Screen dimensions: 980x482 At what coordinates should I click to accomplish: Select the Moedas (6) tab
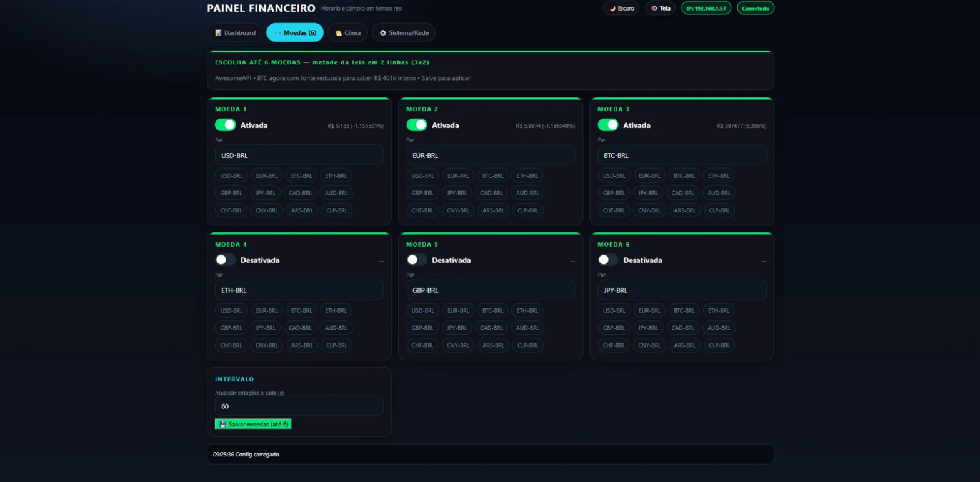(295, 32)
